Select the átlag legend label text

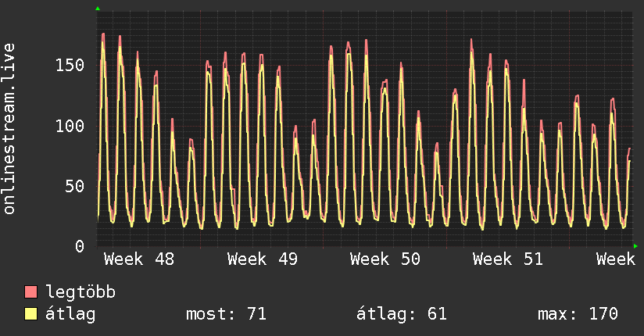coord(71,315)
